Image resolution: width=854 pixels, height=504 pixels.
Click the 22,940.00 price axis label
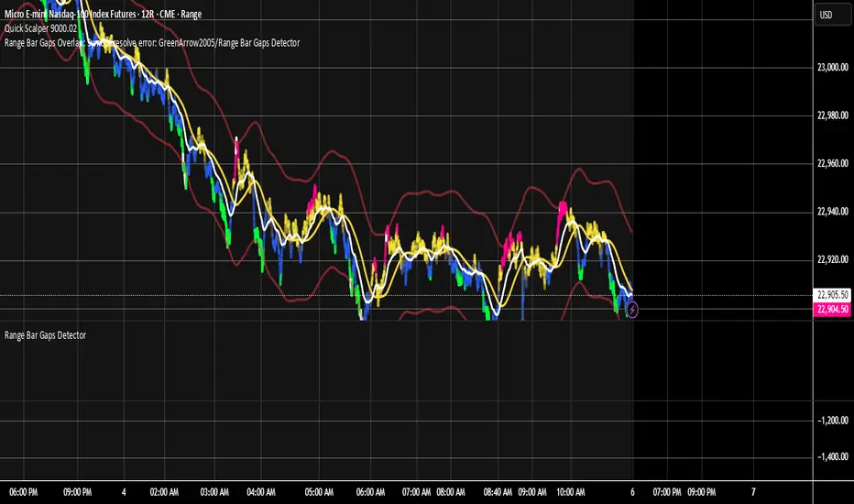pos(833,211)
